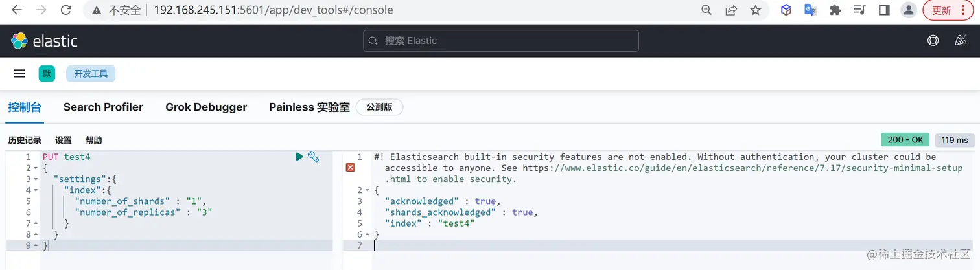The height and width of the screenshot is (270, 980).
Task: Click the 更新 browser update button
Action: point(948,10)
